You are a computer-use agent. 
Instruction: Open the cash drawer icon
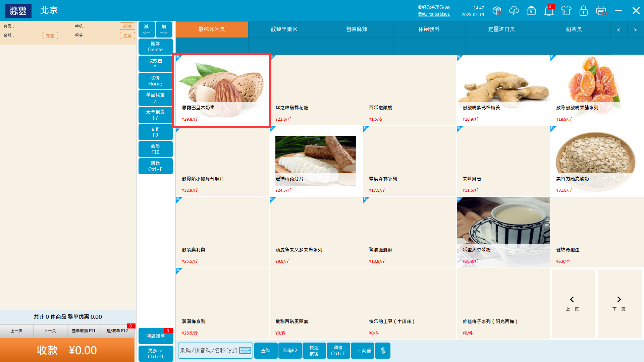(531, 11)
